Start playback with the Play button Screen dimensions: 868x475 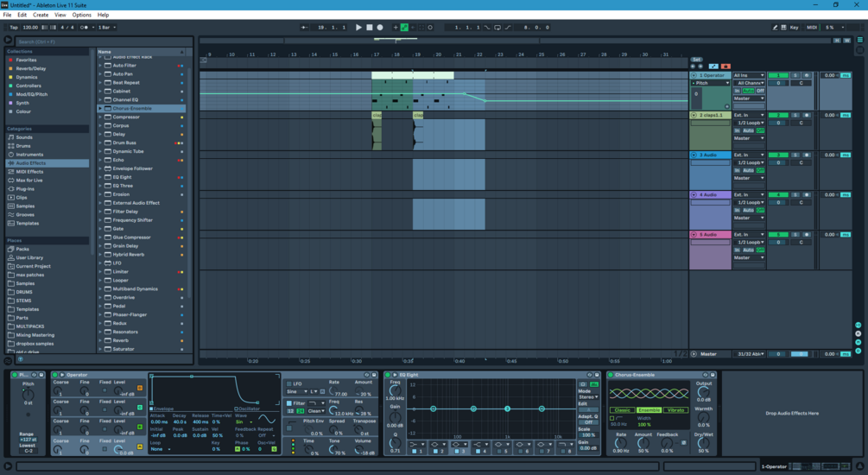pyautogui.click(x=358, y=27)
